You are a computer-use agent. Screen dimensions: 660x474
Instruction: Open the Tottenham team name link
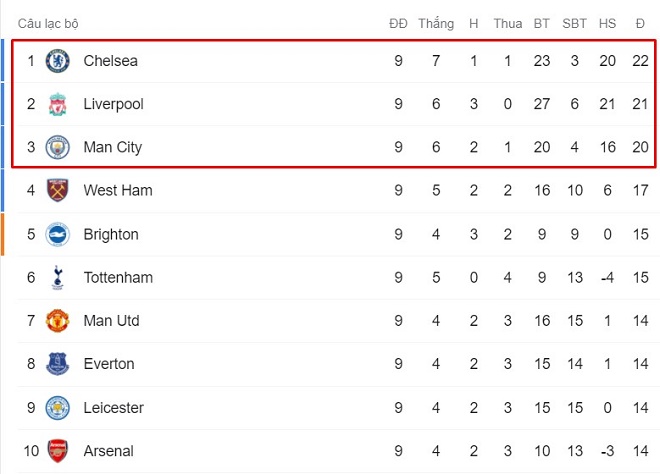(x=118, y=277)
